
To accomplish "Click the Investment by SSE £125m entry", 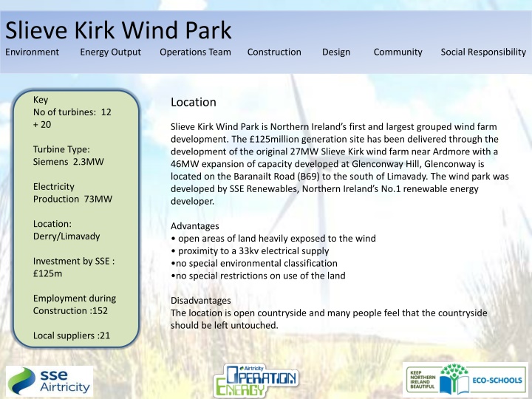I will pyautogui.click(x=74, y=267).
